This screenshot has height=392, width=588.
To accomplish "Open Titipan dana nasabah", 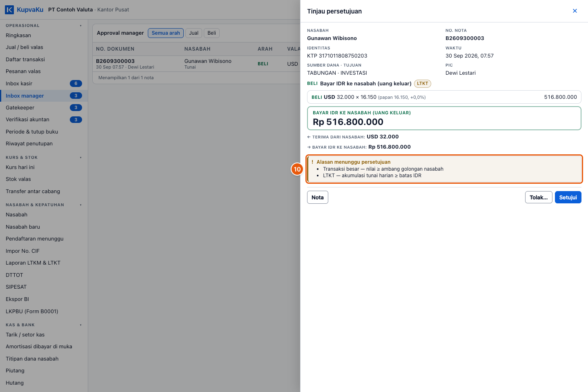I will (x=44, y=359).
